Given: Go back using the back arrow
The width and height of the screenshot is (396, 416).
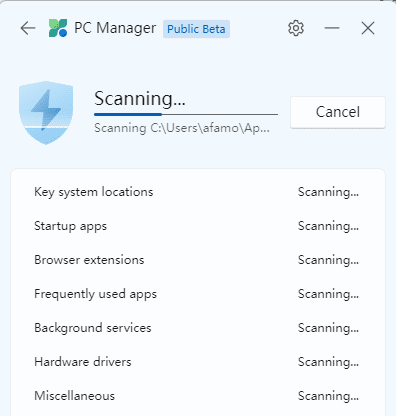Looking at the screenshot, I should click(x=28, y=28).
